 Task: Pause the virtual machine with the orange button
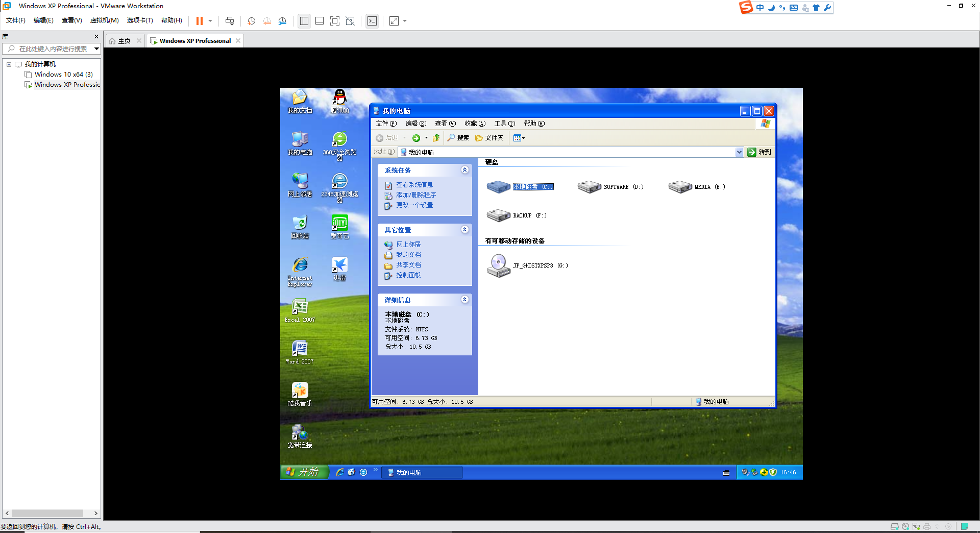pos(200,21)
